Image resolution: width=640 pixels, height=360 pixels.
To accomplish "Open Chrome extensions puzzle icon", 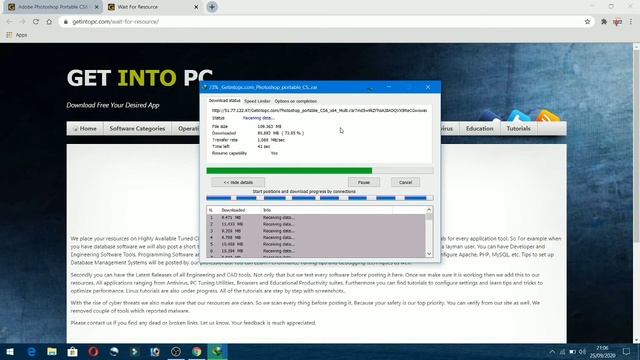I will (x=604, y=22).
